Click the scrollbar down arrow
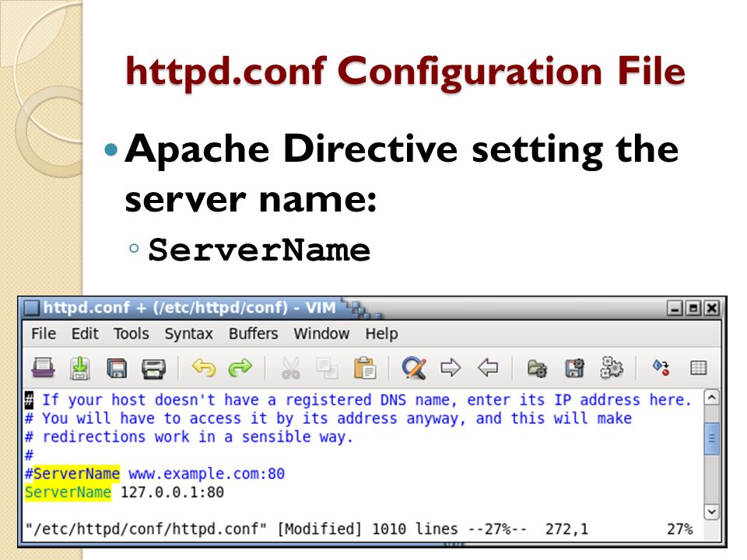The image size is (747, 560). [x=711, y=512]
